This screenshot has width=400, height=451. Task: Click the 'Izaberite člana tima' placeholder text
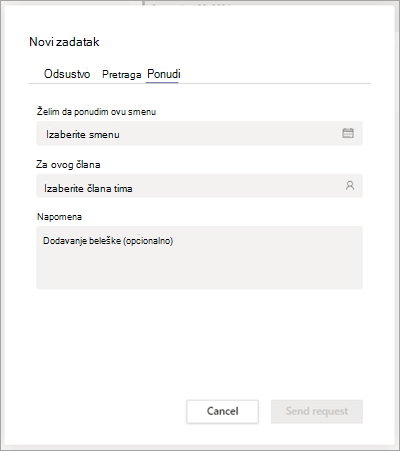pyautogui.click(x=88, y=188)
